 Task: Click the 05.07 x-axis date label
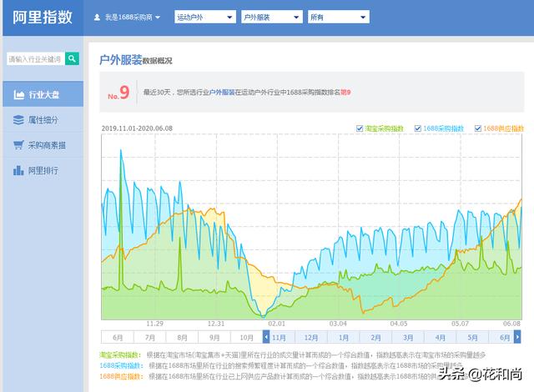pos(460,324)
